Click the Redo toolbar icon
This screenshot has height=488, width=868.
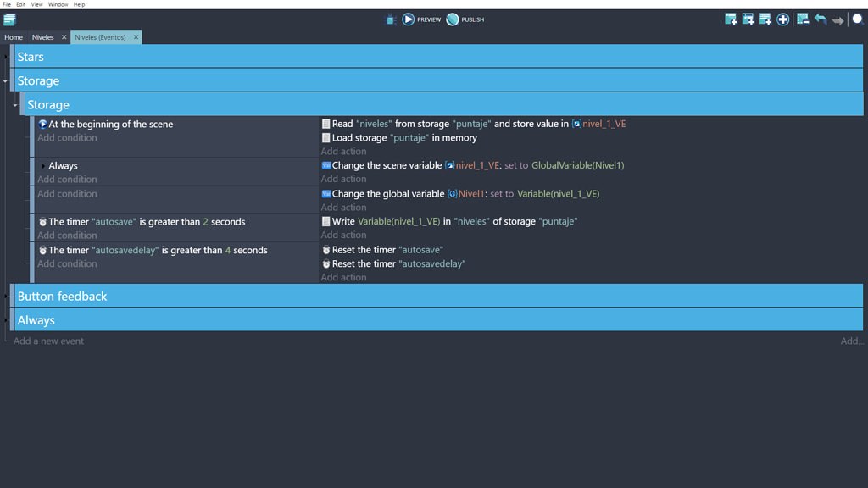coord(837,19)
